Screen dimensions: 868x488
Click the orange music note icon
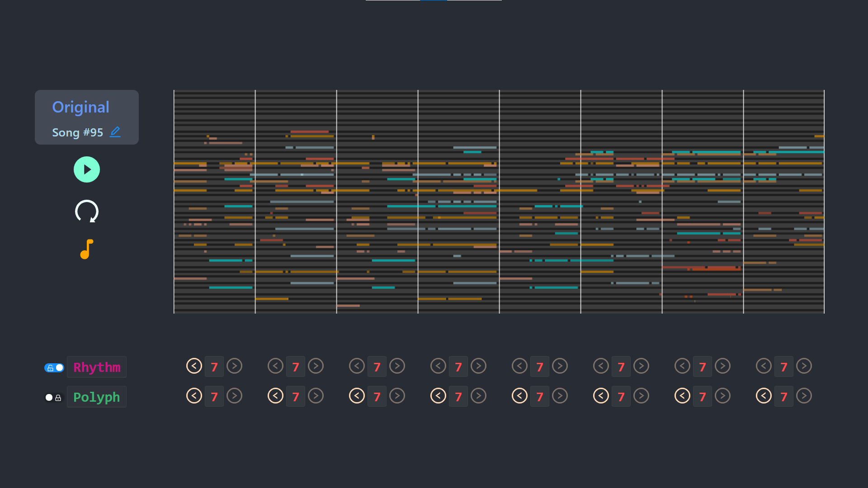[x=86, y=249]
